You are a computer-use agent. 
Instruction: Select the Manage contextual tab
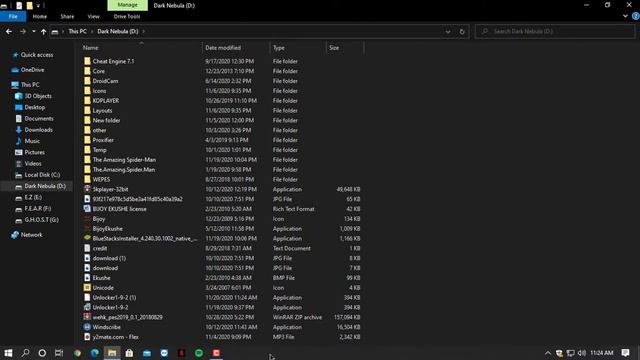pyautogui.click(x=127, y=5)
